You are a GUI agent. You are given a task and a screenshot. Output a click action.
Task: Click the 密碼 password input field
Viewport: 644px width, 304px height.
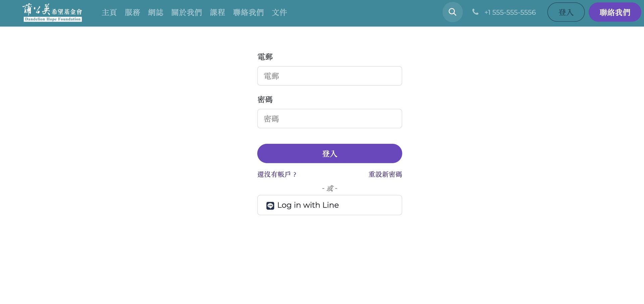329,118
